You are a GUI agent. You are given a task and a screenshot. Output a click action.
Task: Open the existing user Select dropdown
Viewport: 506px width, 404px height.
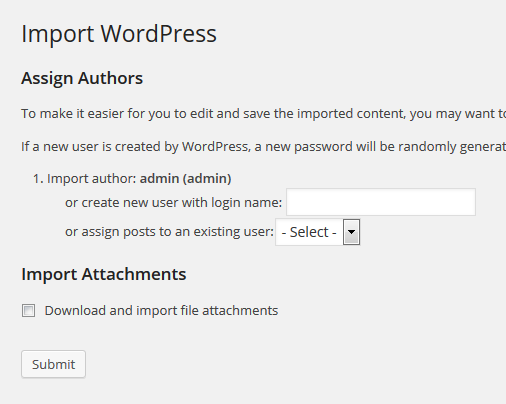317,232
